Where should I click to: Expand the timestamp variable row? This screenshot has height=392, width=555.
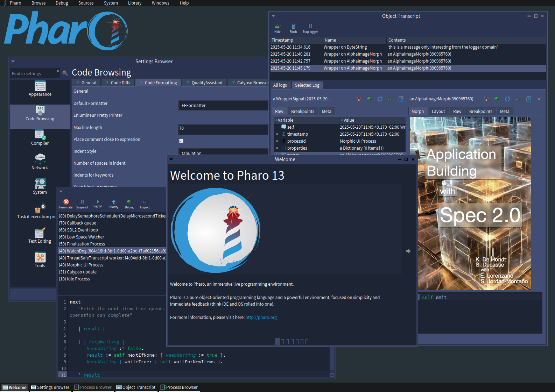(x=277, y=134)
